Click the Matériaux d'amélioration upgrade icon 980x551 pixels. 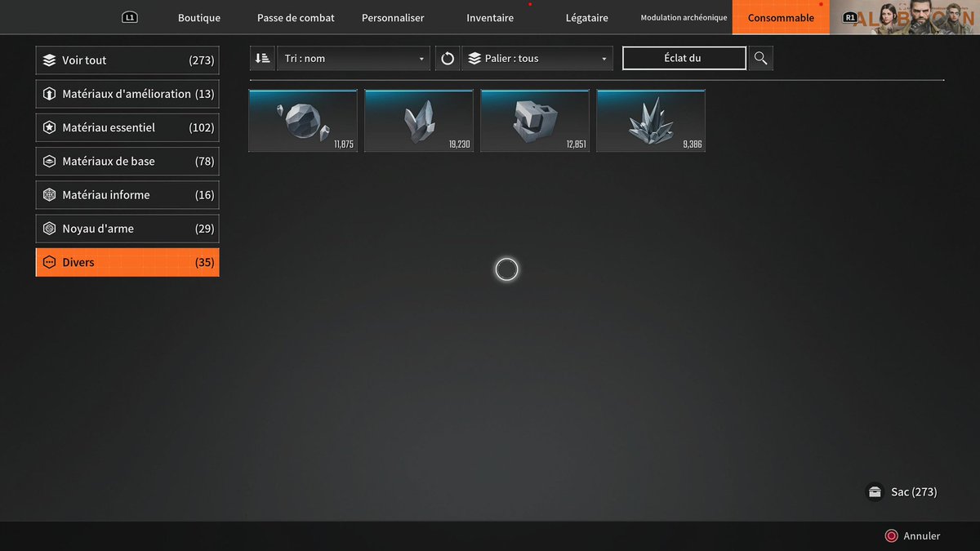tap(49, 94)
